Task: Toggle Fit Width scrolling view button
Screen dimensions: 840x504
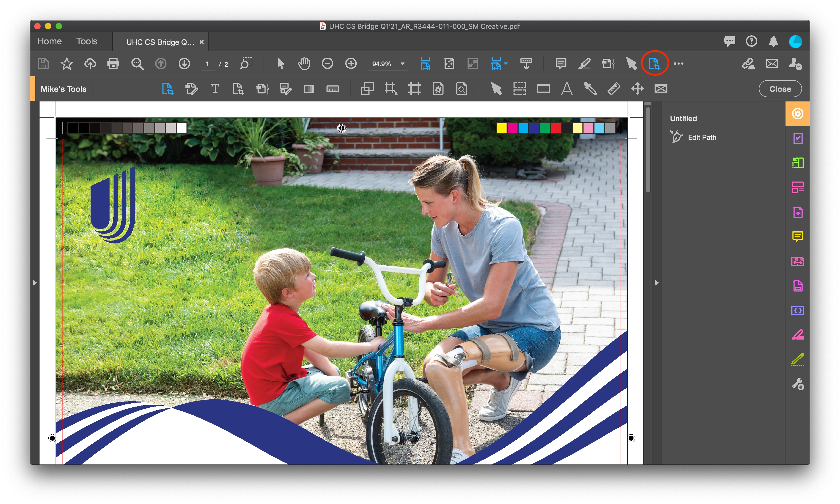Action: point(425,64)
